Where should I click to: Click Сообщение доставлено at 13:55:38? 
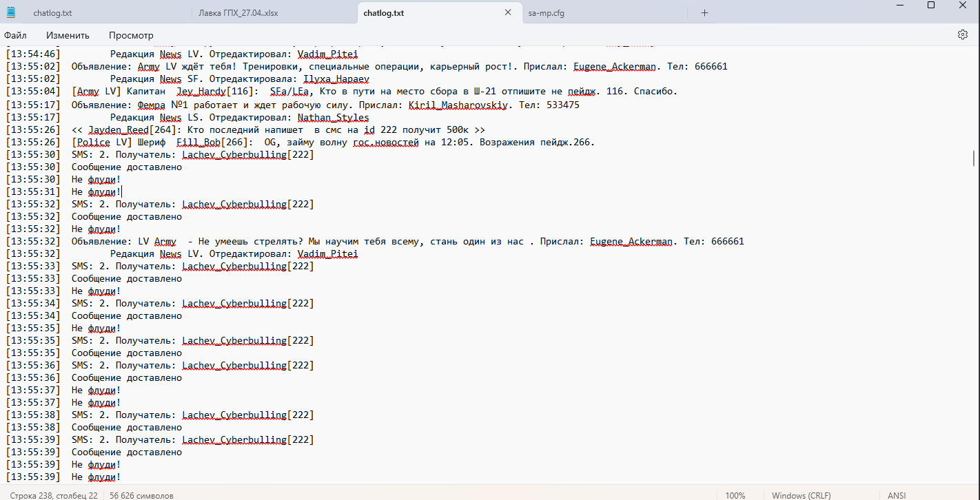[127, 428]
